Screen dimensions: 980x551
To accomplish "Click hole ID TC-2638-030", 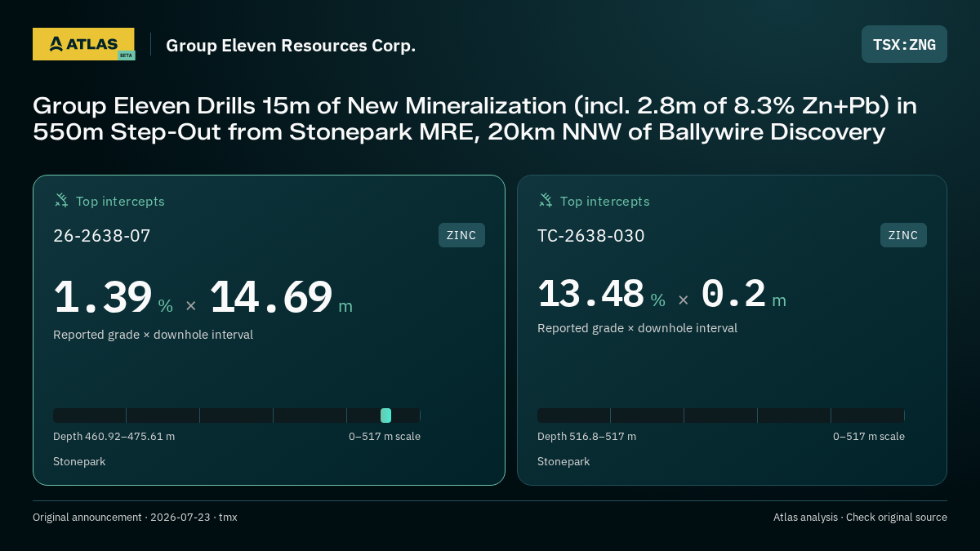I will [x=591, y=236].
